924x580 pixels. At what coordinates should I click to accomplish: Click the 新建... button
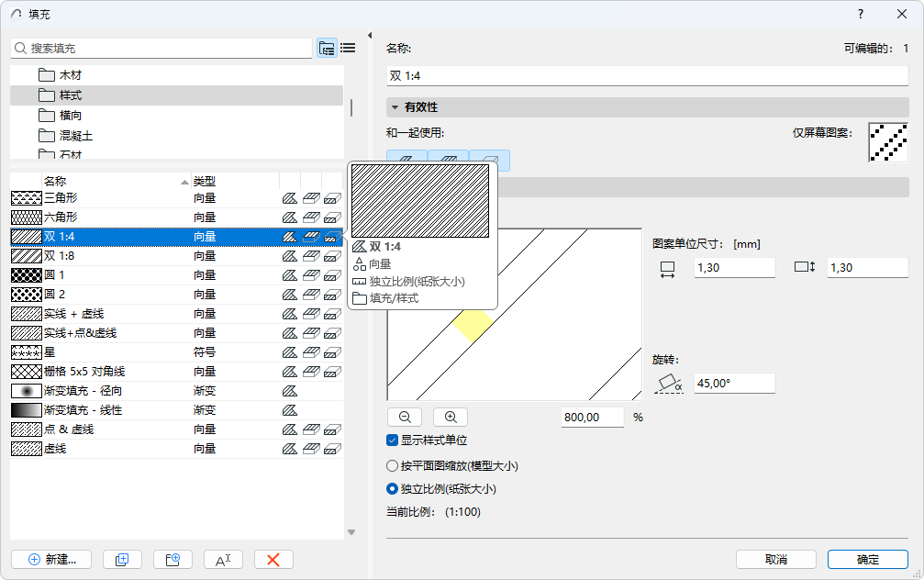tap(51, 560)
